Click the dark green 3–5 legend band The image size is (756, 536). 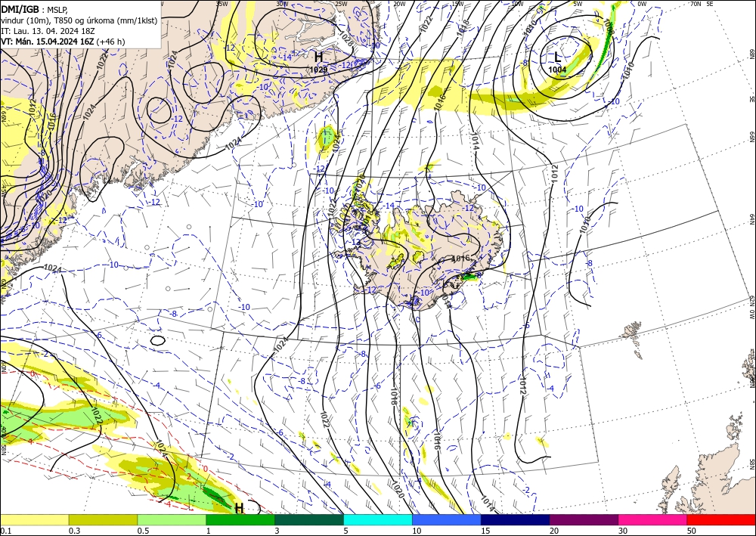pyautogui.click(x=309, y=519)
